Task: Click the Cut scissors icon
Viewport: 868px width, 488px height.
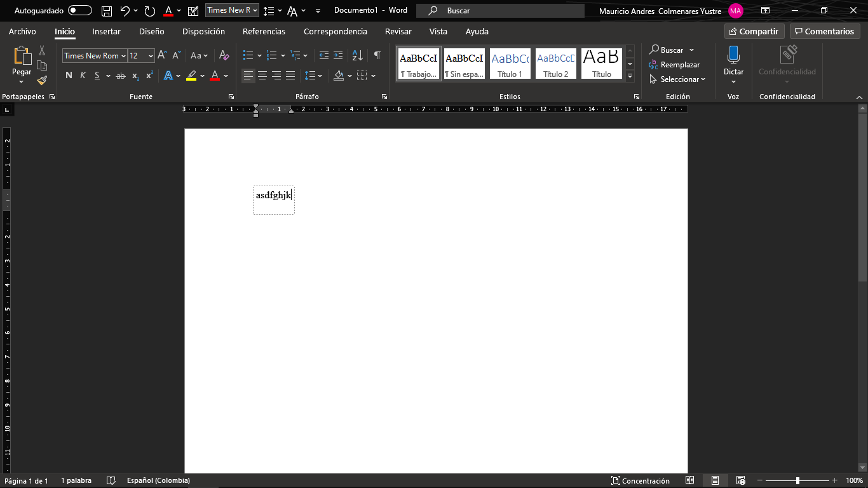Action: (42, 50)
